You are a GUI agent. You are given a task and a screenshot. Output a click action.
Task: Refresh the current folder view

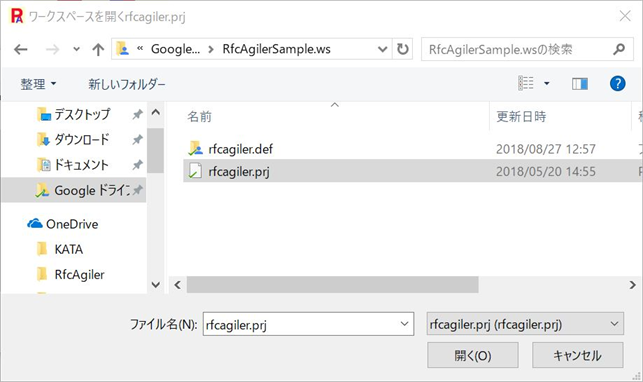tap(403, 49)
